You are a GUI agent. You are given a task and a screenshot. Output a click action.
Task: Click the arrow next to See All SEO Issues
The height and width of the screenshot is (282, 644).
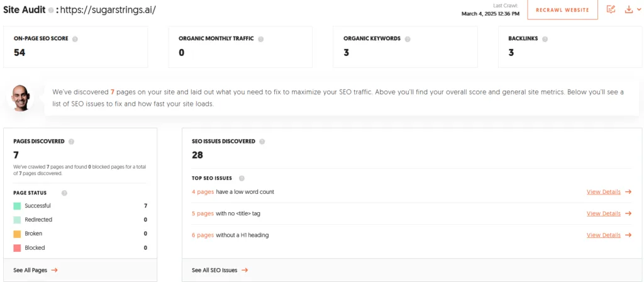(245, 270)
